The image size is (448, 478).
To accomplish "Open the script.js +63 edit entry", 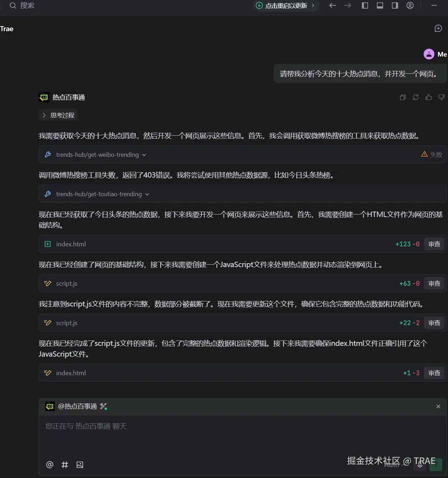I will tap(242, 283).
